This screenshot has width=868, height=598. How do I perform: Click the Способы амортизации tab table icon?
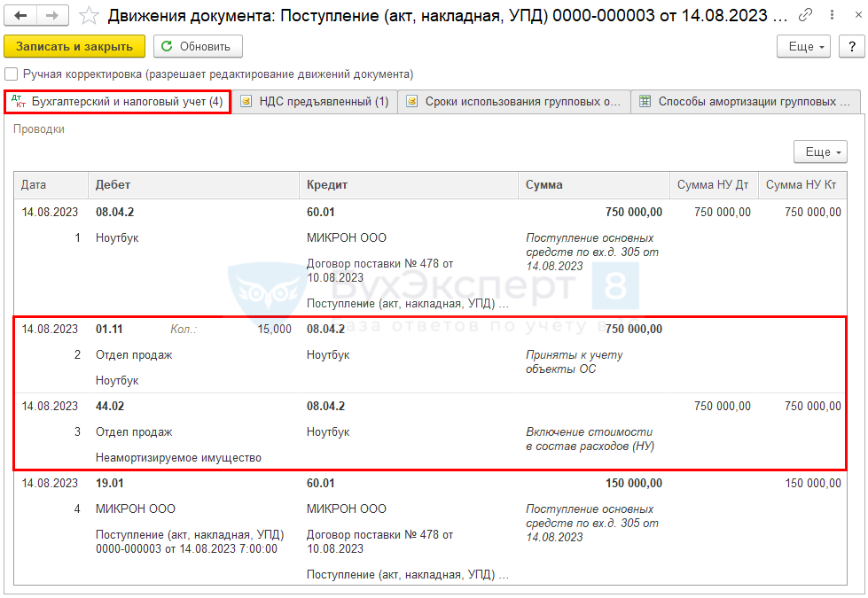point(645,101)
